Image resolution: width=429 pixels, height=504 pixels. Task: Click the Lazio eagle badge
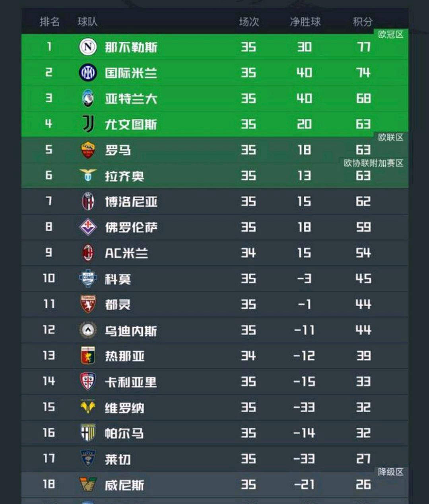click(x=88, y=175)
